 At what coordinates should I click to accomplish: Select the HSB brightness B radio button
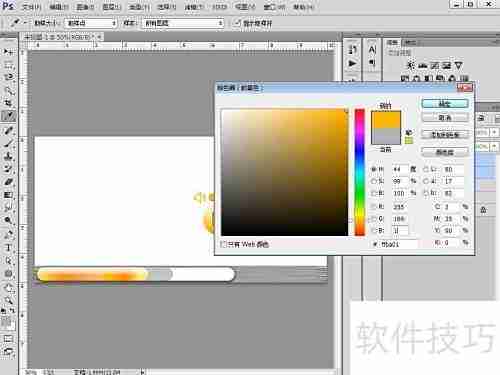coord(374,193)
